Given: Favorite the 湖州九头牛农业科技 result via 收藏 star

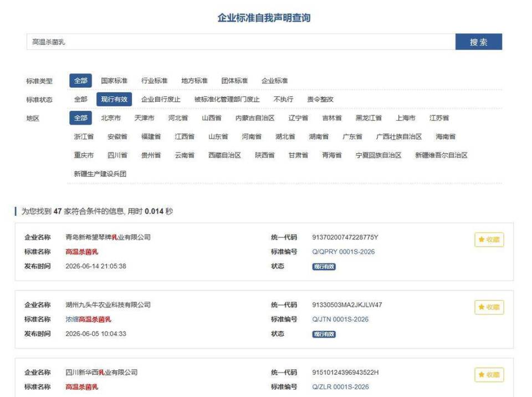Looking at the screenshot, I should 489,307.
